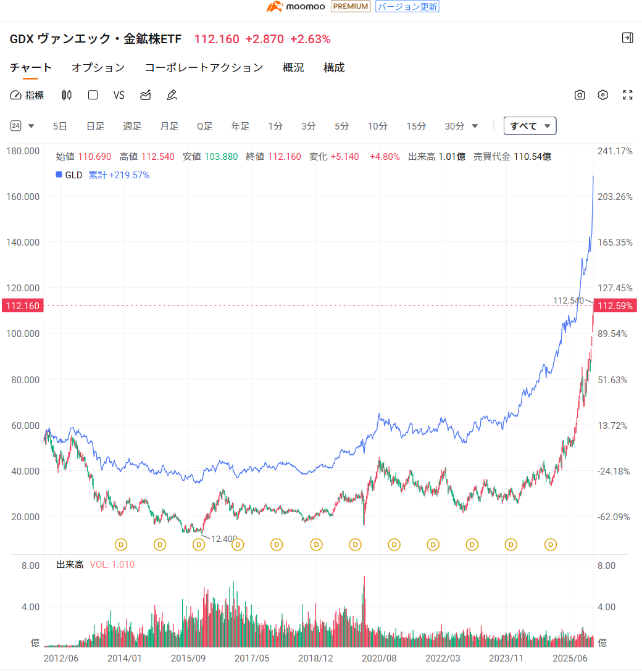642x672 pixels.
Task: Select the 週足 weekly timeframe
Action: point(132,126)
